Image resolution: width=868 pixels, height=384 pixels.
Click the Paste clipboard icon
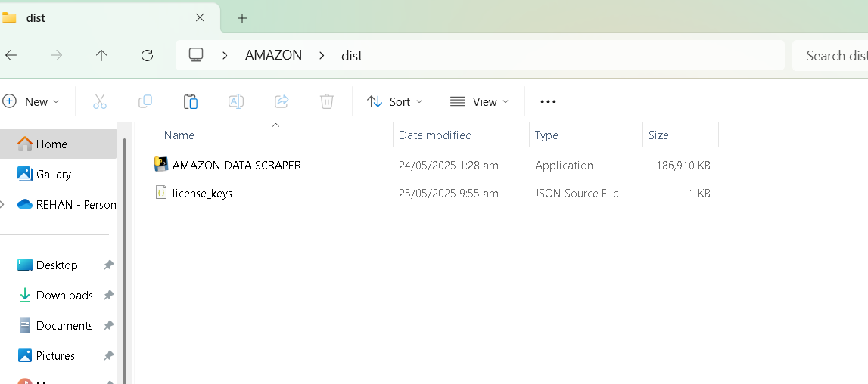(191, 101)
